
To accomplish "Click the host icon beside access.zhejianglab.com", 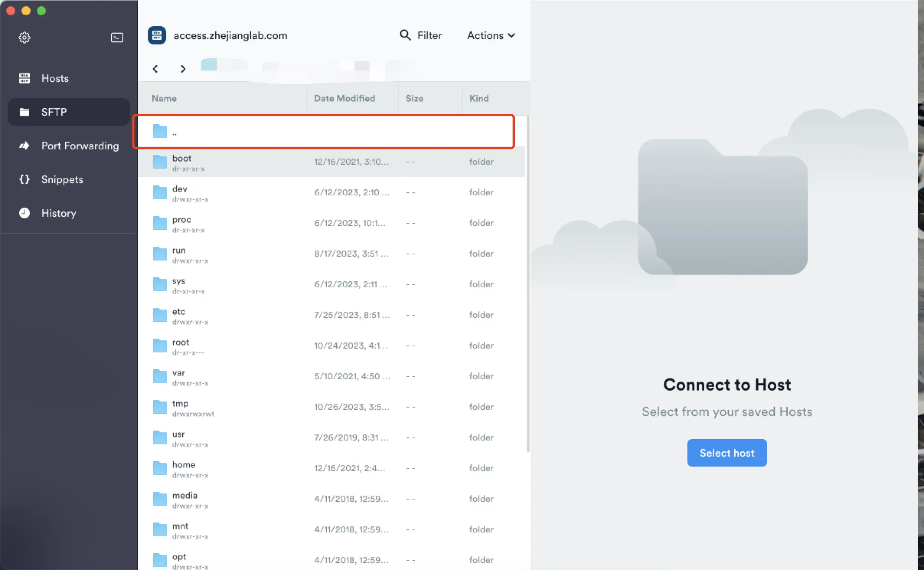I will point(157,35).
